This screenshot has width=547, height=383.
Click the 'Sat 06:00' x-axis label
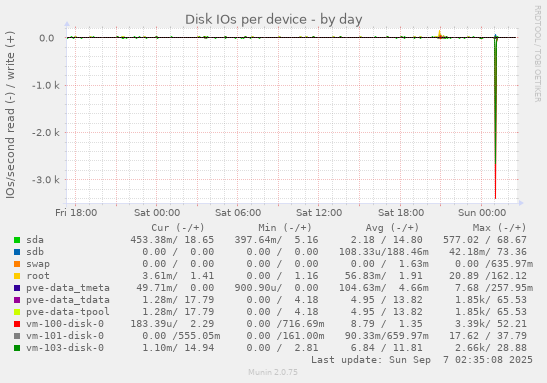point(238,213)
